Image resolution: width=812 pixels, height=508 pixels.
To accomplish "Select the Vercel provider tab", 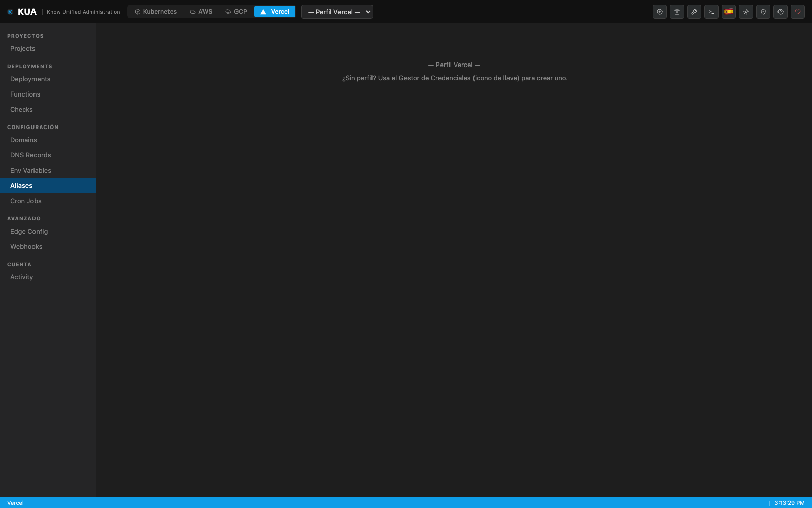I will coord(275,12).
